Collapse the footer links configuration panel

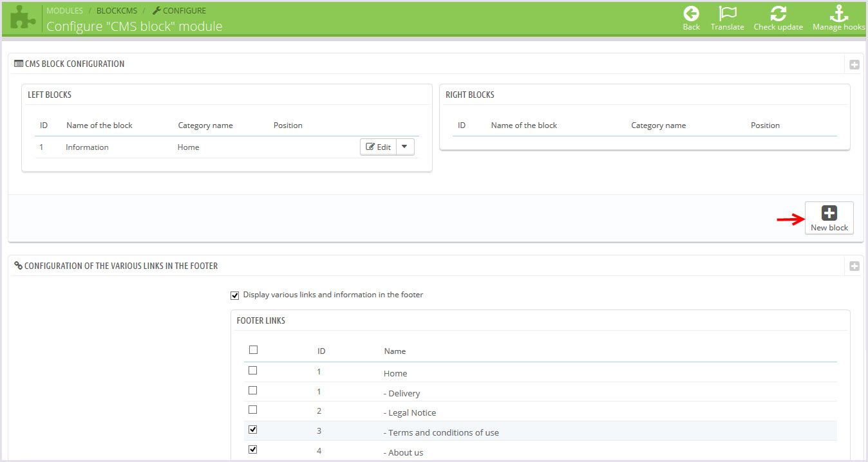(854, 266)
